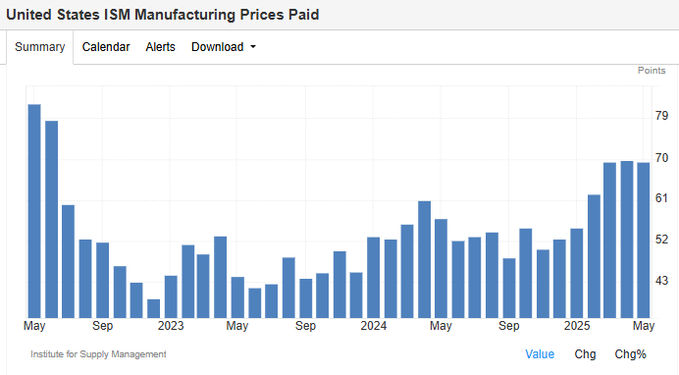Click the bar directly above the 2025 label
The height and width of the screenshot is (375, 679).
pyautogui.click(x=577, y=273)
